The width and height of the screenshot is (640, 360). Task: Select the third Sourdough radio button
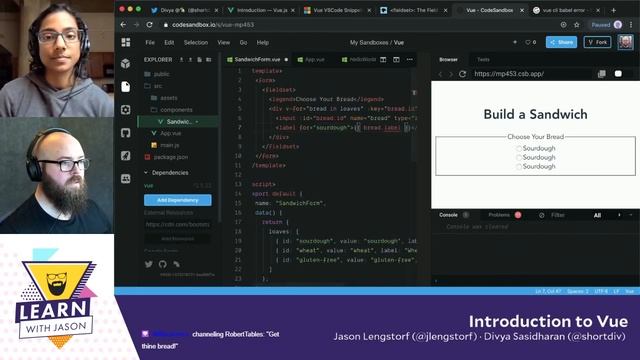(x=519, y=167)
